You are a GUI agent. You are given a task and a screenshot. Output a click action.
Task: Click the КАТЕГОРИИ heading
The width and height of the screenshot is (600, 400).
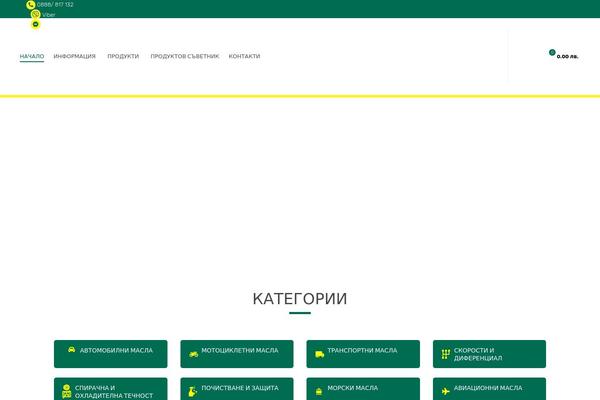(x=300, y=299)
